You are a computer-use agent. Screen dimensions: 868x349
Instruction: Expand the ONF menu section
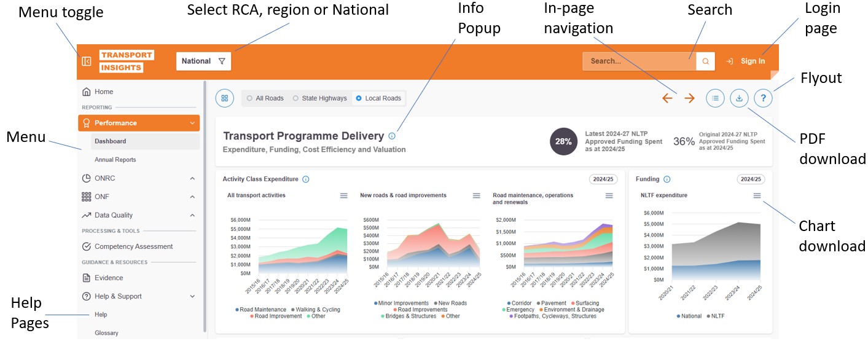139,197
